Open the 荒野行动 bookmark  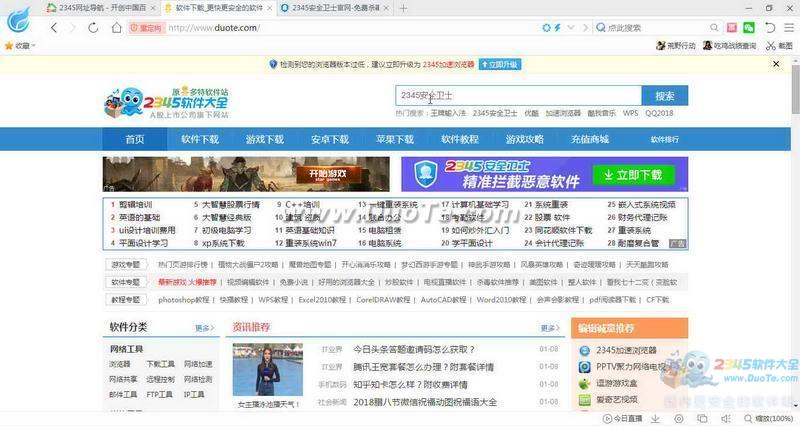[x=676, y=46]
